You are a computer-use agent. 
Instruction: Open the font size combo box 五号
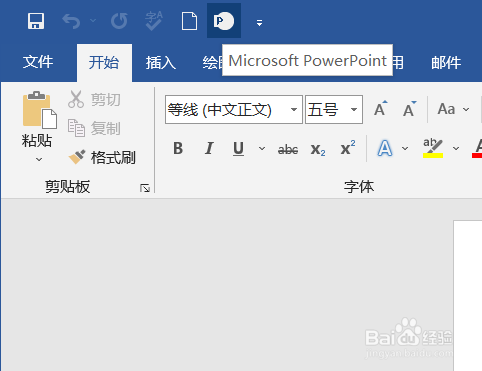pyautogui.click(x=334, y=110)
